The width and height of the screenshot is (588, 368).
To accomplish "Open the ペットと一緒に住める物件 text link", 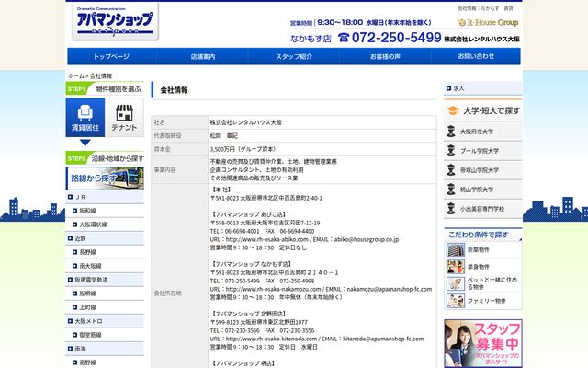I will [492, 283].
